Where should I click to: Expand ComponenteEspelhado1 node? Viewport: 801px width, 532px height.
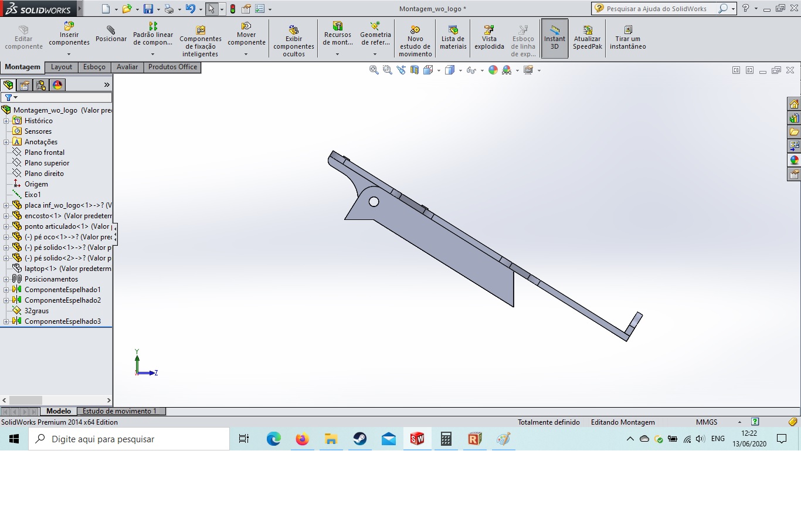(6, 290)
